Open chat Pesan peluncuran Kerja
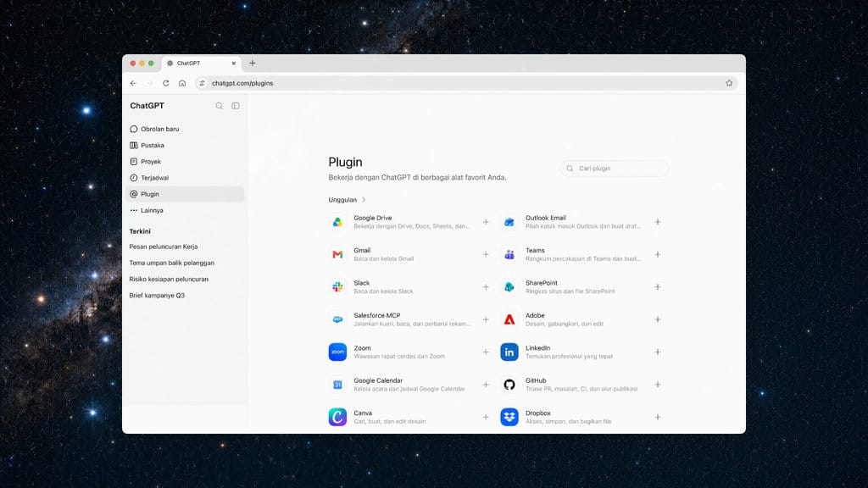Image resolution: width=868 pixels, height=488 pixels. click(x=164, y=247)
